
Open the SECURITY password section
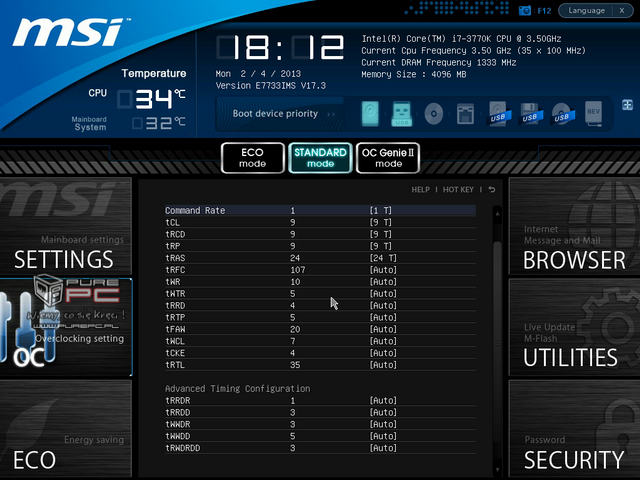click(574, 429)
